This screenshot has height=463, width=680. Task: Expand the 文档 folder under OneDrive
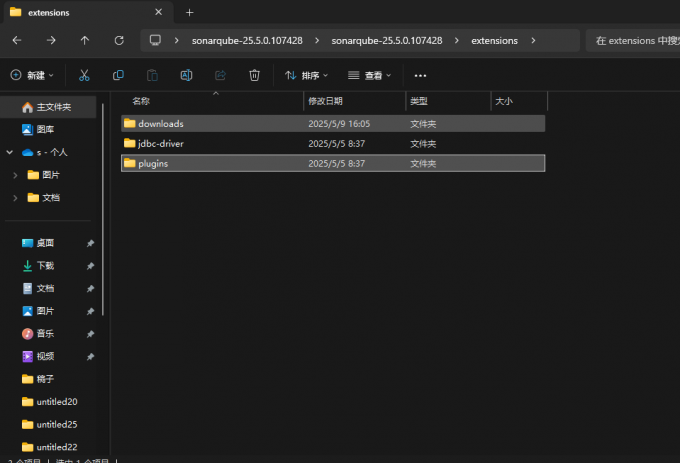tap(15, 198)
